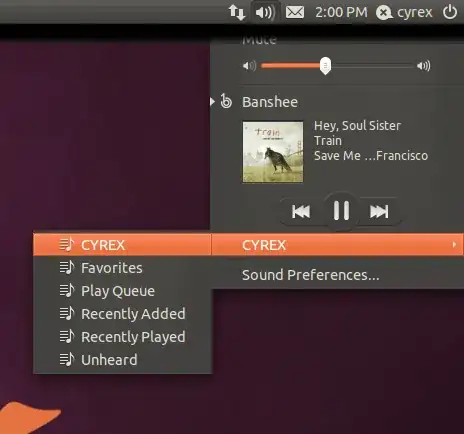Click the running-app triangle beside Banshee
This screenshot has height=434, width=464.
click(213, 102)
